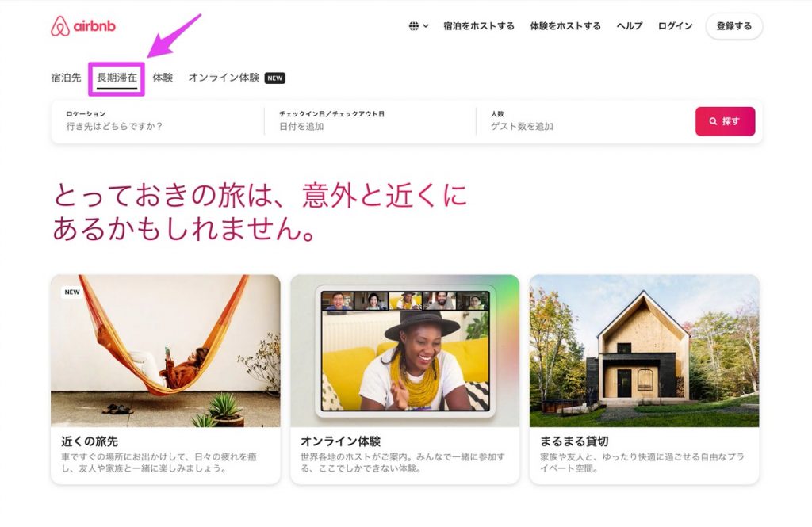Open the hammock photo of 近くの旅先

[x=165, y=350]
